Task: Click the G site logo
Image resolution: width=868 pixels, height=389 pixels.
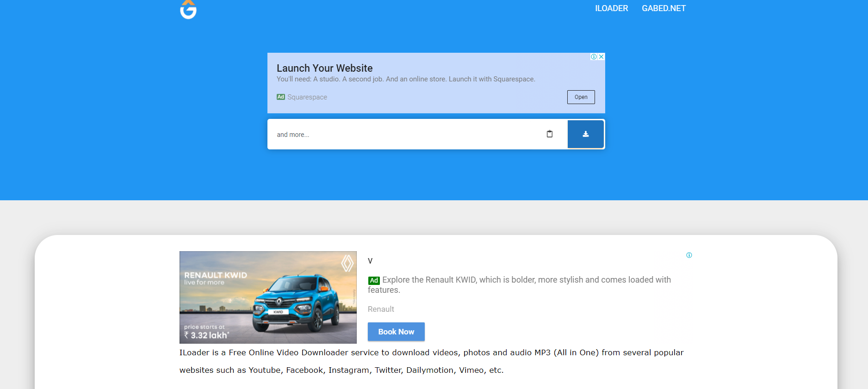Action: pyautogui.click(x=188, y=9)
